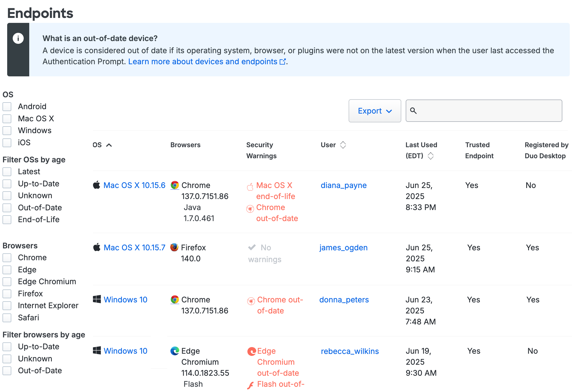Click the Chrome icon in diana_payne's row

pyautogui.click(x=175, y=185)
